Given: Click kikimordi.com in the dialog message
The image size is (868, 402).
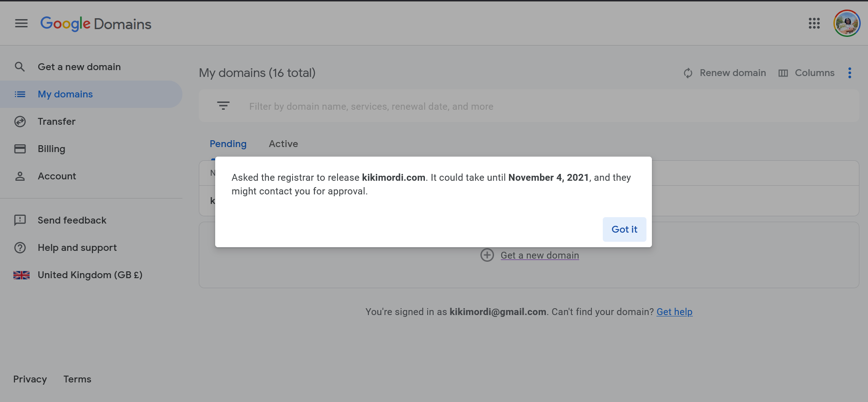Looking at the screenshot, I should (x=394, y=178).
